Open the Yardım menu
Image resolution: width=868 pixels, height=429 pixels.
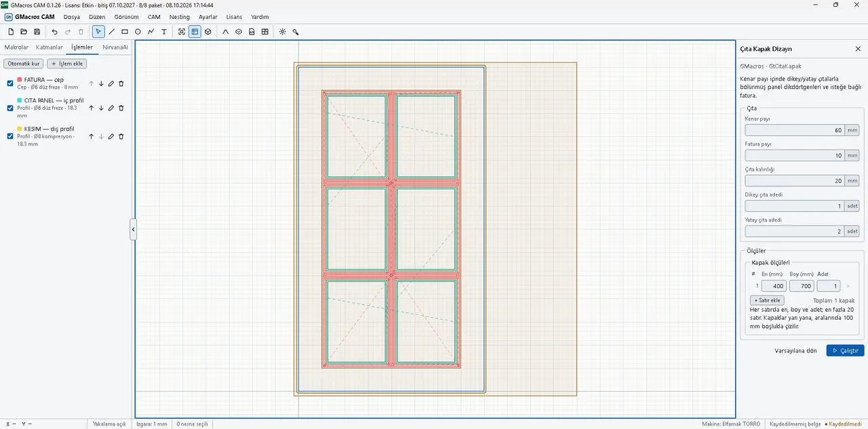pos(260,17)
